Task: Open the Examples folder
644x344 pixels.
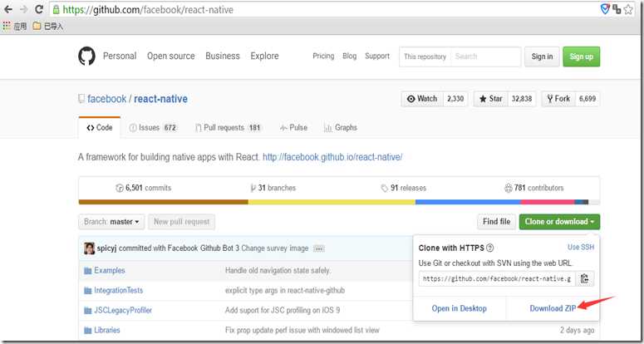Action: [109, 271]
